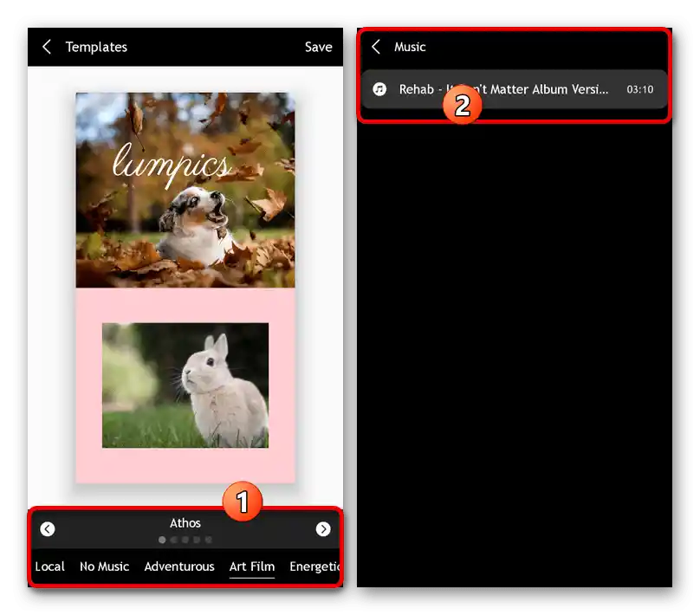Click the Athos template name

coord(185,523)
